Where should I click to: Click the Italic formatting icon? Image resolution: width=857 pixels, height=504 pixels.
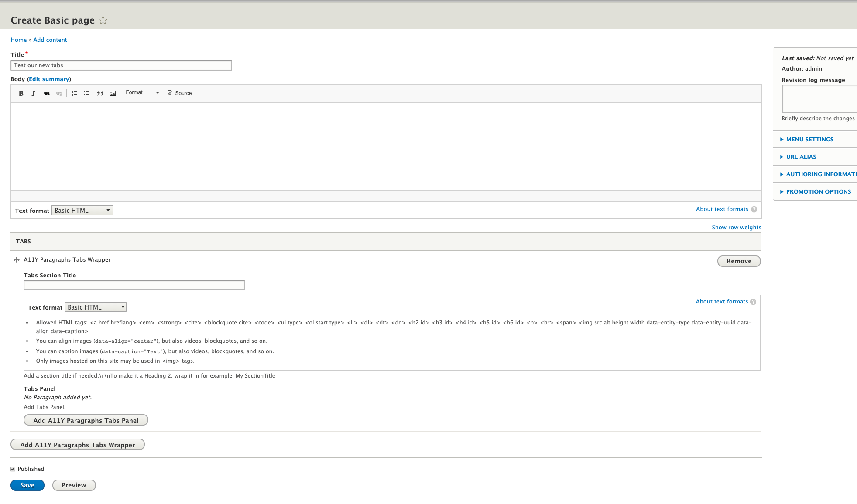pyautogui.click(x=33, y=93)
